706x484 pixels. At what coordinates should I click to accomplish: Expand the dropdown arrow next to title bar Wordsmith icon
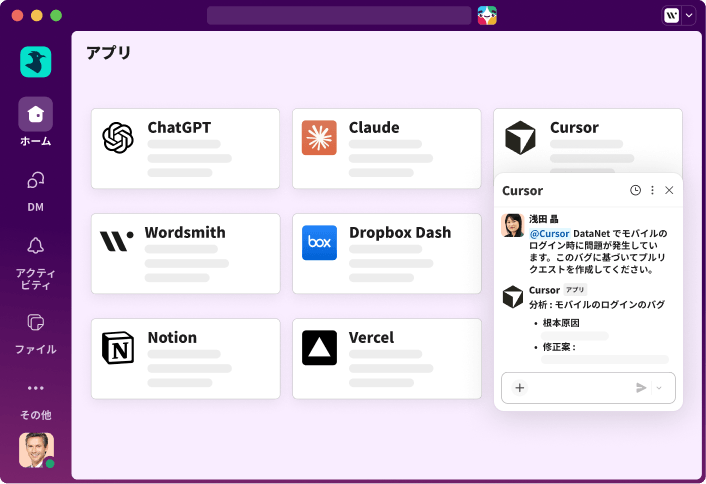[689, 15]
